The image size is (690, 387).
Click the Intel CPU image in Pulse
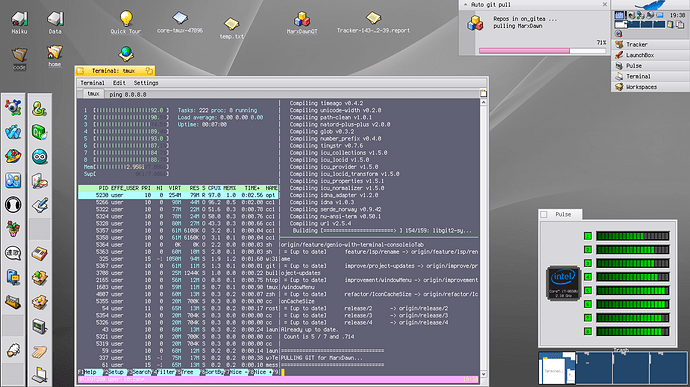tap(563, 283)
